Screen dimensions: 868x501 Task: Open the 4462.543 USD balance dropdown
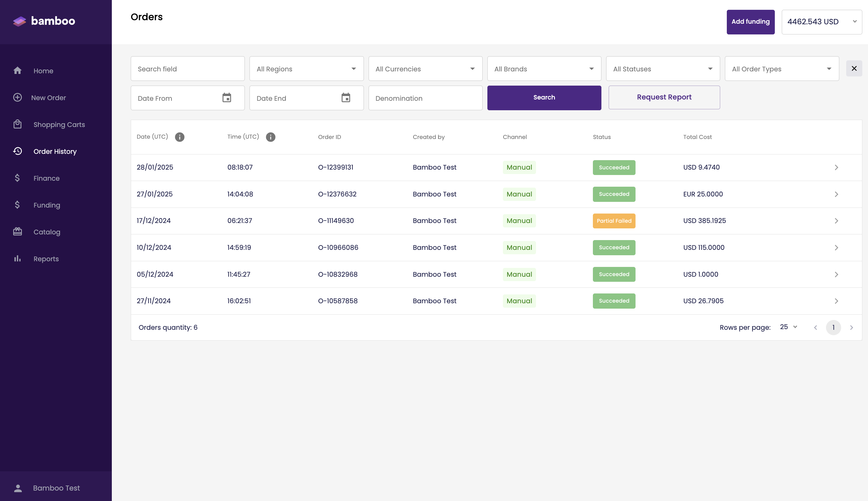822,22
